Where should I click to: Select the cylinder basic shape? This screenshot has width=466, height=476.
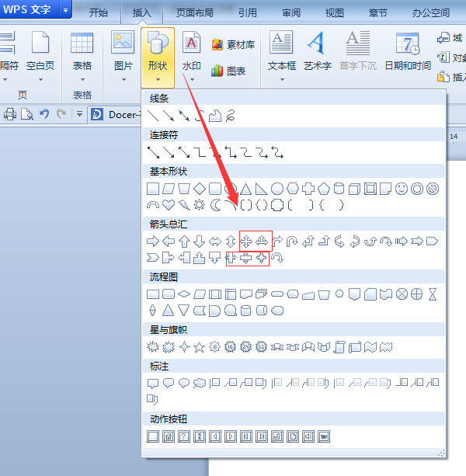click(339, 189)
